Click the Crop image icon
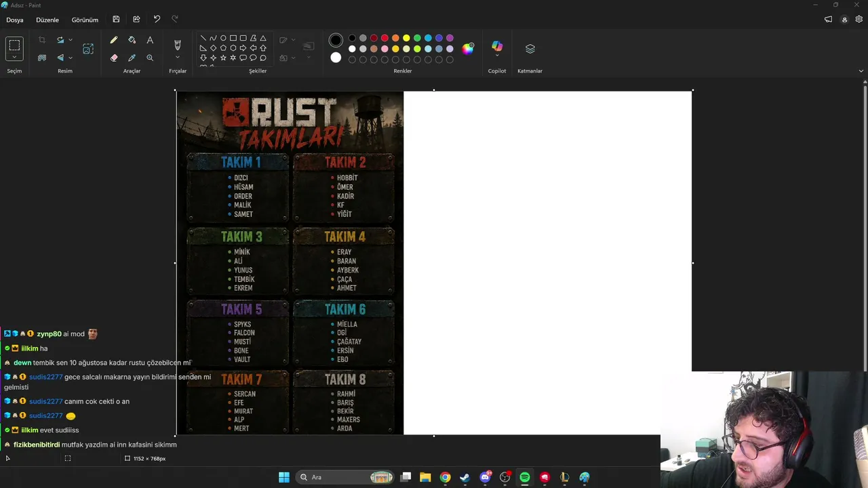This screenshot has width=868, height=488. [42, 41]
